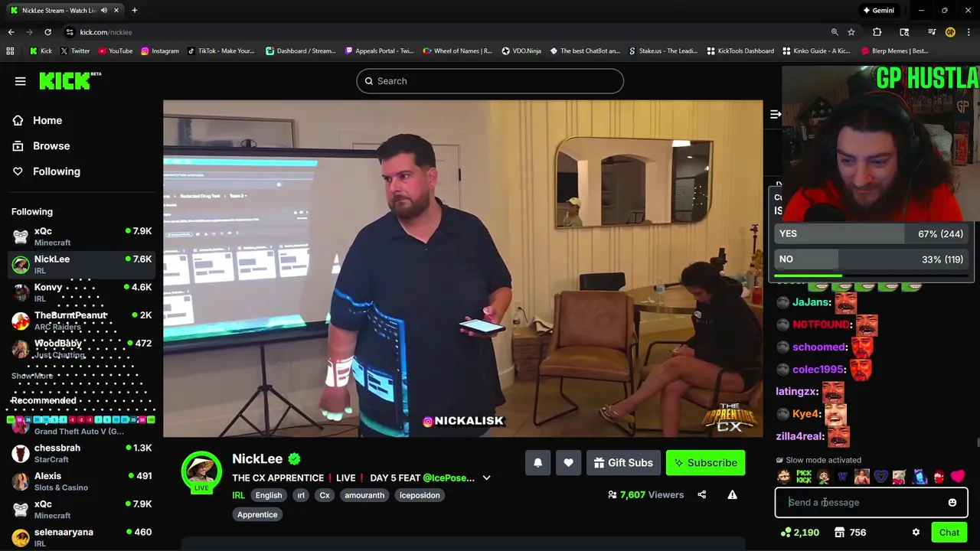Open browser profile avatar
The width and height of the screenshot is (980, 551).
(x=950, y=32)
